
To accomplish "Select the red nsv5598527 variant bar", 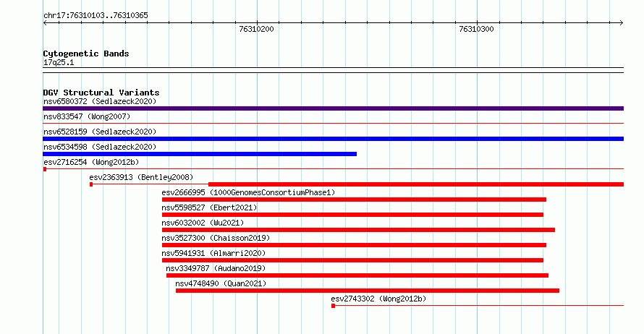I will [352, 215].
